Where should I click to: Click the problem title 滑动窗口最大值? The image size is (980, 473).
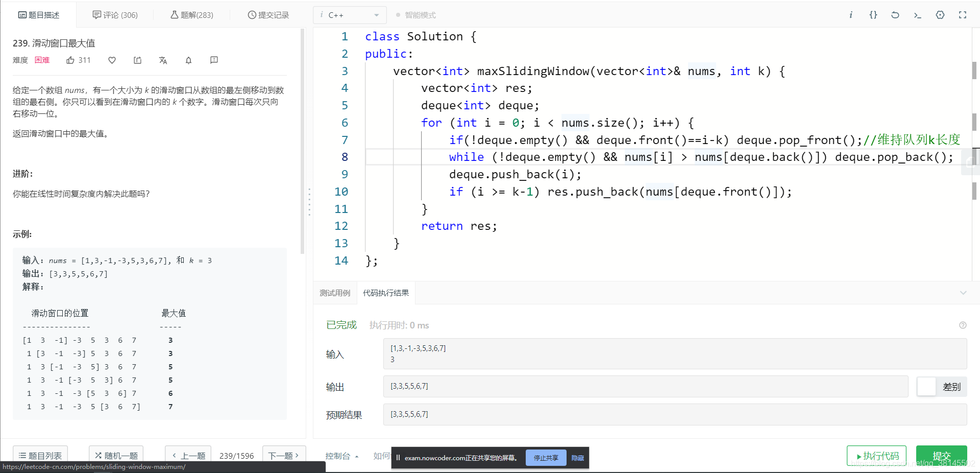(x=63, y=43)
